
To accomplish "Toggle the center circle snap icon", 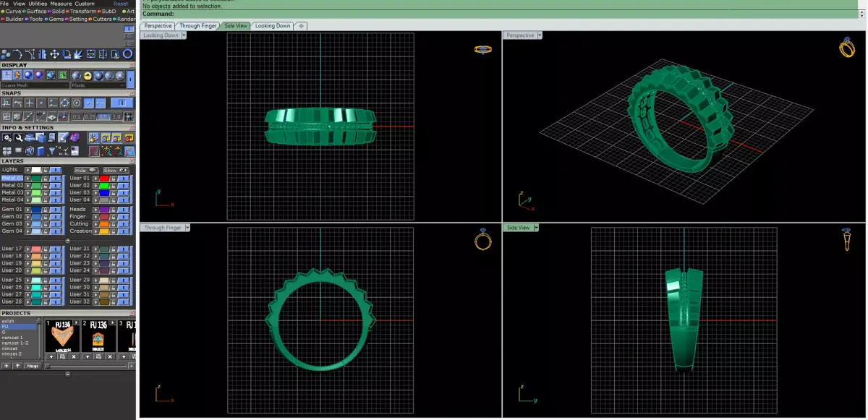I will 77,103.
